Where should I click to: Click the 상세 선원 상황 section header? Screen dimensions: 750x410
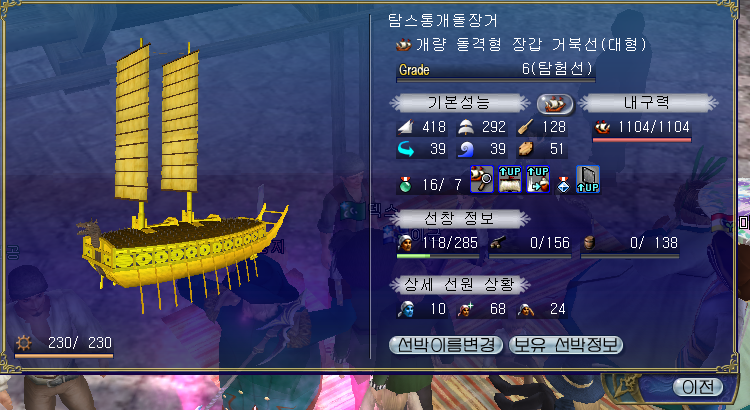[x=460, y=285]
